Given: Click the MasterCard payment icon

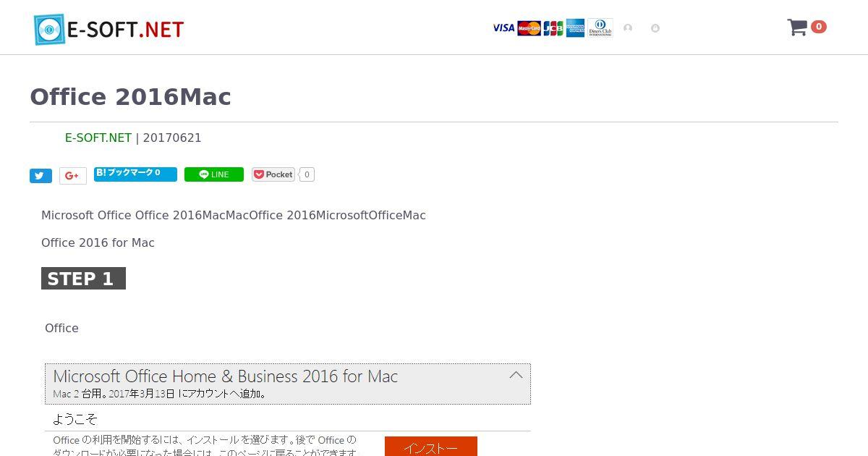Looking at the screenshot, I should [x=529, y=28].
